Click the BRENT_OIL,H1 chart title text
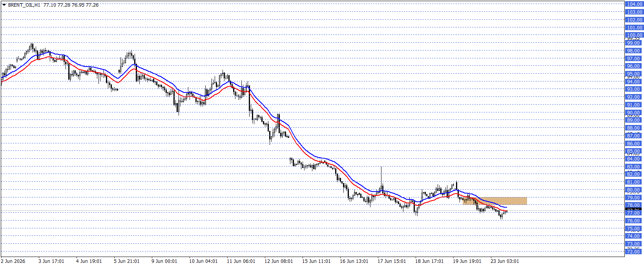The image size is (644, 266). point(24,5)
